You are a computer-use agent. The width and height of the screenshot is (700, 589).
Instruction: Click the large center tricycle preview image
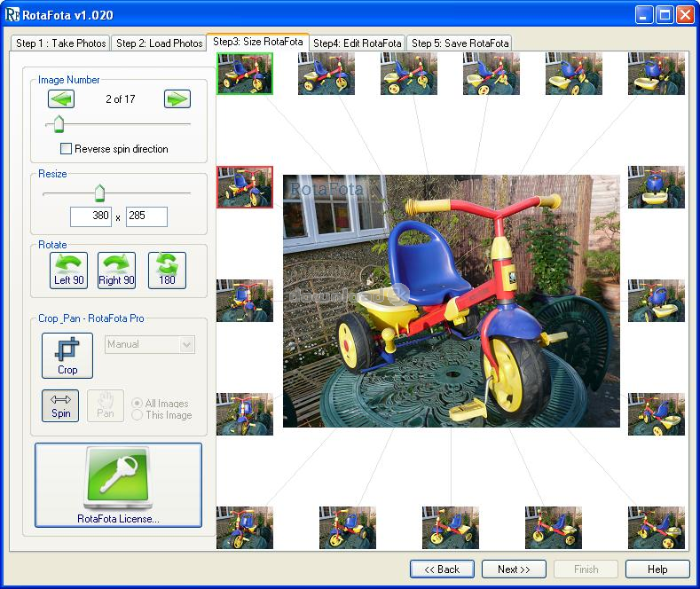coord(452,302)
